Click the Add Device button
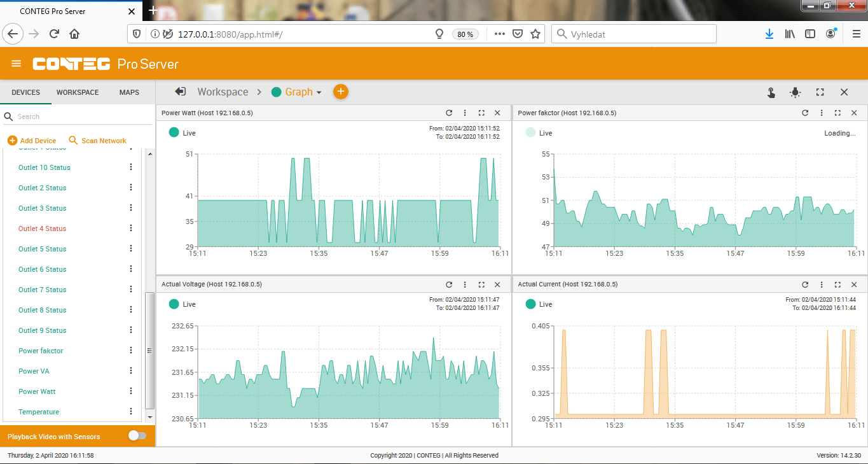 tap(32, 141)
